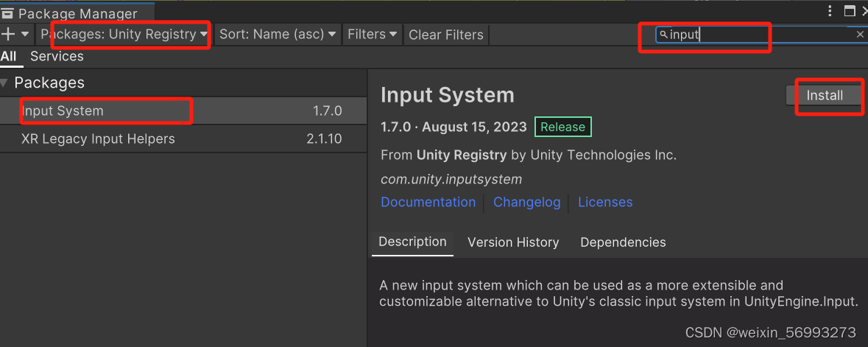Click into the package search field
868x347 pixels.
coord(762,35)
